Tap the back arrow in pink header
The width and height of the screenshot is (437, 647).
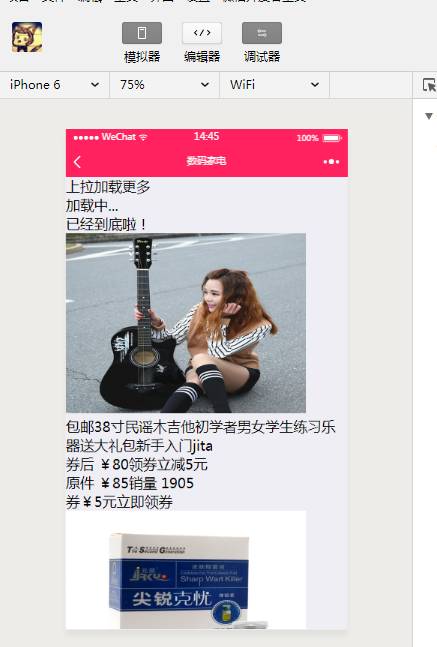(77, 162)
